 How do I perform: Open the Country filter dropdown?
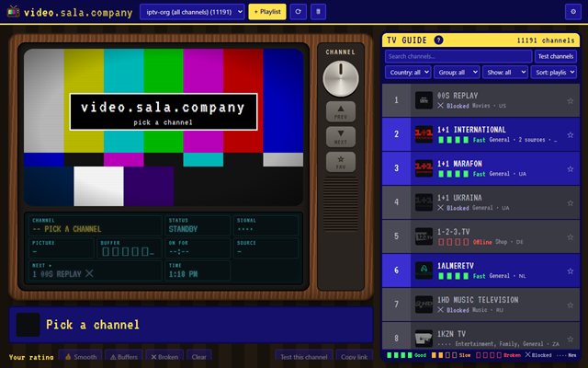[408, 72]
